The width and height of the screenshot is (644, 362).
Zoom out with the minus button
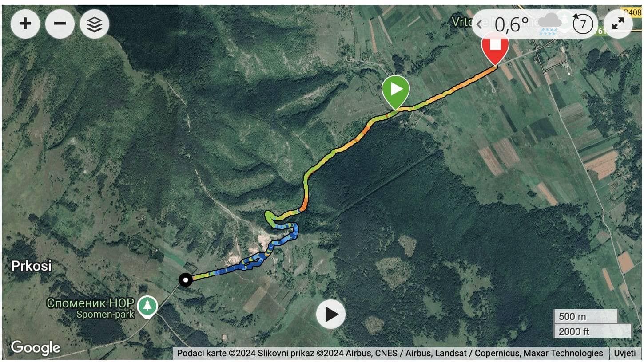click(60, 24)
